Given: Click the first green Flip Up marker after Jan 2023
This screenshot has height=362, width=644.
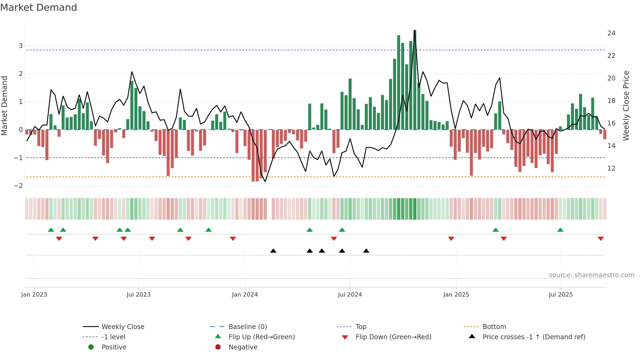Looking at the screenshot, I should [x=51, y=230].
